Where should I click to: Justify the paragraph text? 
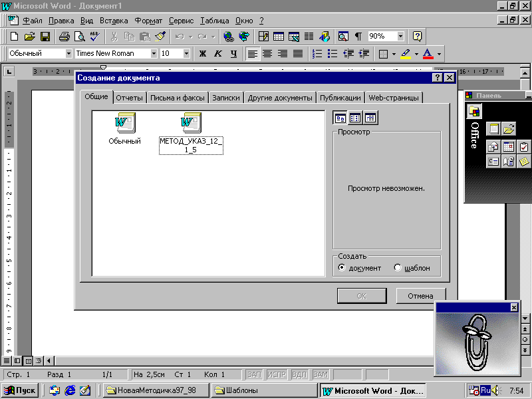pyautogui.click(x=298, y=54)
